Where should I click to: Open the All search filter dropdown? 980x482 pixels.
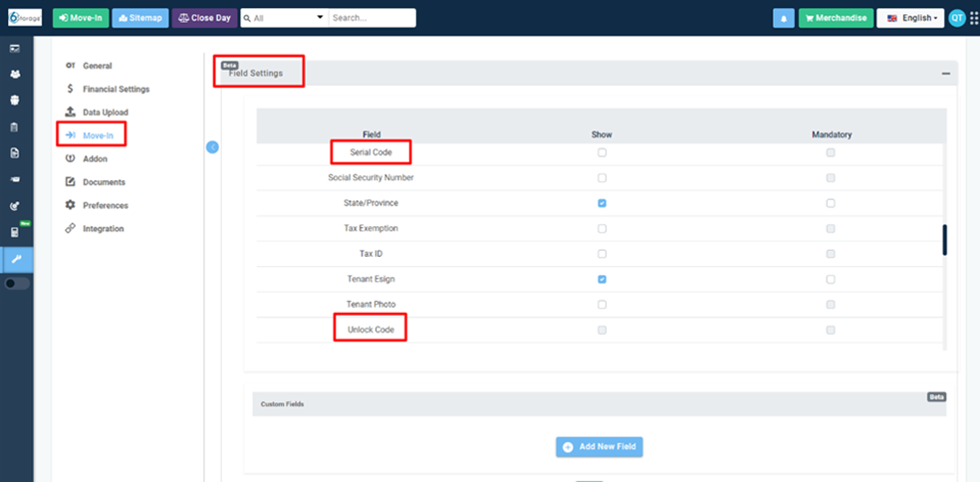285,18
